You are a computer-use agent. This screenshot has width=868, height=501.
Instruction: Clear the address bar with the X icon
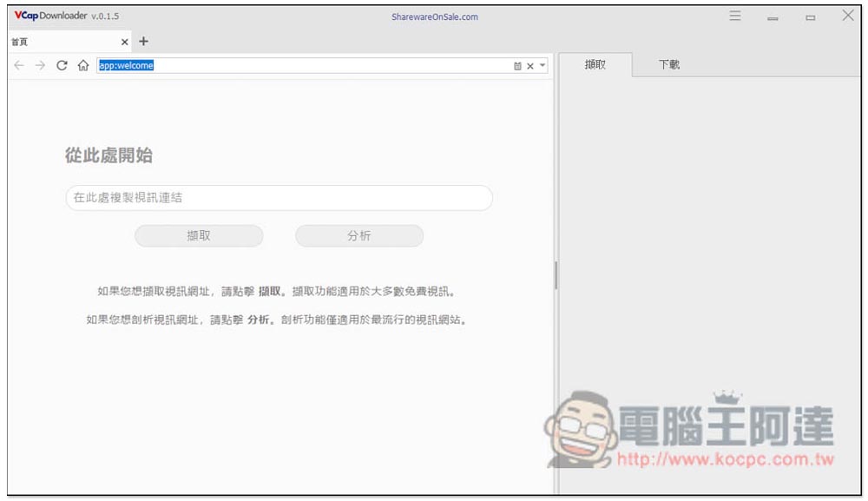click(x=529, y=66)
